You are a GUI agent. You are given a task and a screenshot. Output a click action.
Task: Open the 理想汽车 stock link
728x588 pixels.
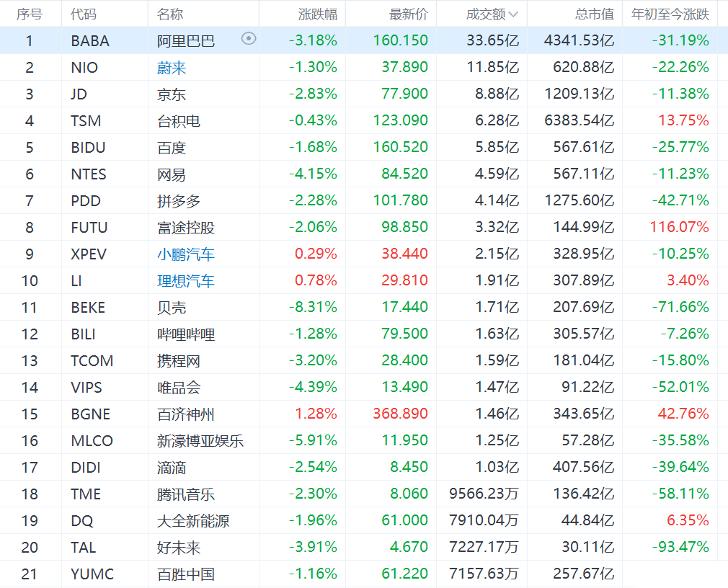pos(186,281)
